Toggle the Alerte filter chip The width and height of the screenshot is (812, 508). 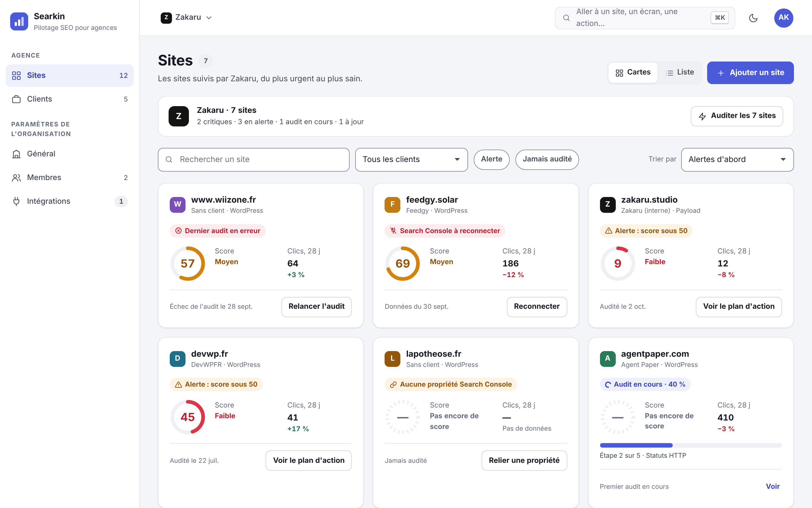coord(491,159)
